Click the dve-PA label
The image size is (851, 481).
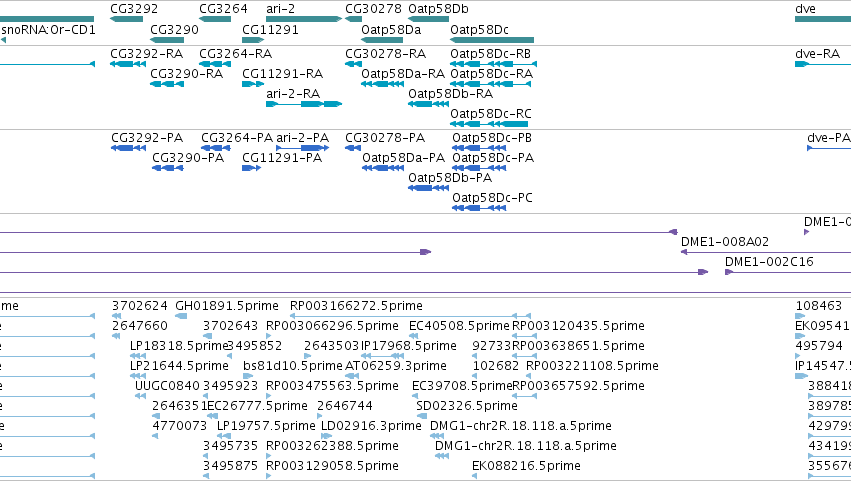coord(829,138)
